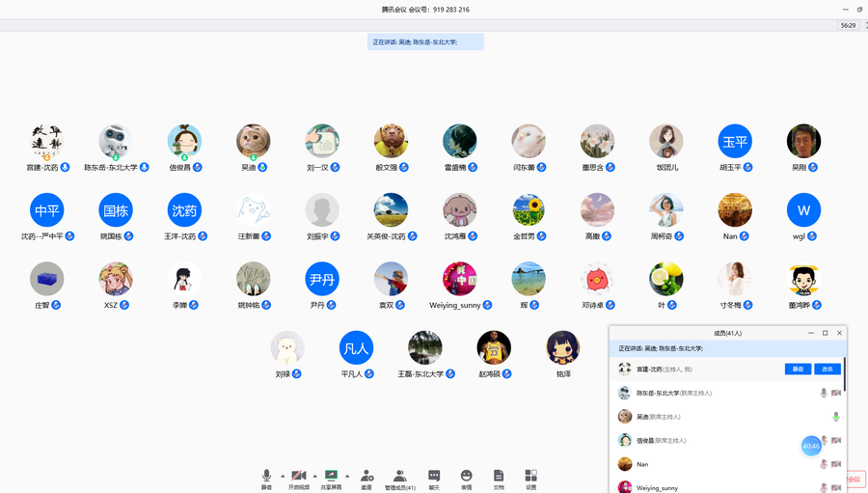Click the blue 40:46 timer bubble
The width and height of the screenshot is (868, 493).
pyautogui.click(x=811, y=446)
